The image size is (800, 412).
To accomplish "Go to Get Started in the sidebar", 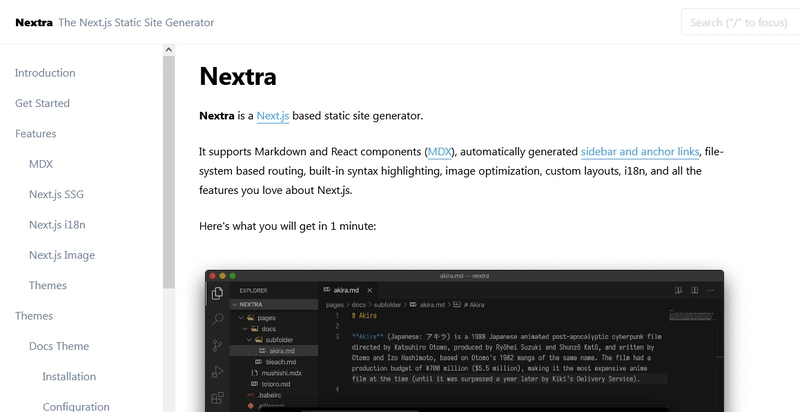I will pos(42,103).
